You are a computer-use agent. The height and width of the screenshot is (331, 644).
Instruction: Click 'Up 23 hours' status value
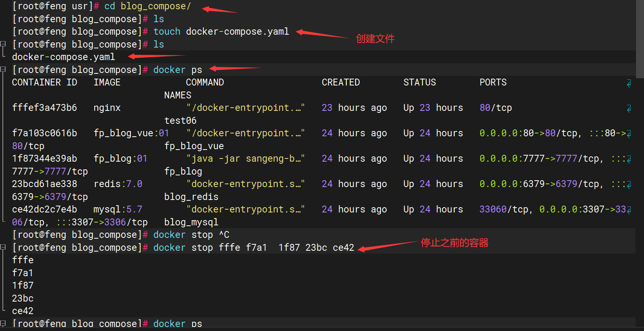point(433,108)
